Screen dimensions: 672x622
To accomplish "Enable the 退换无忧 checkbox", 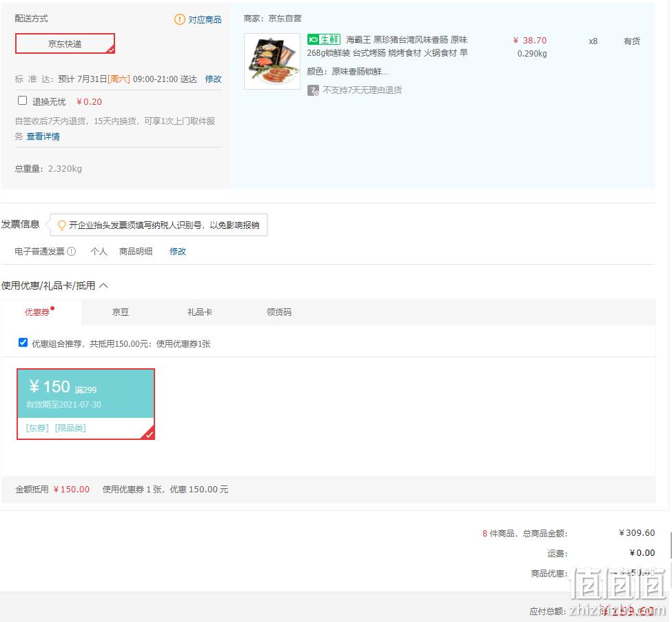I will [22, 101].
